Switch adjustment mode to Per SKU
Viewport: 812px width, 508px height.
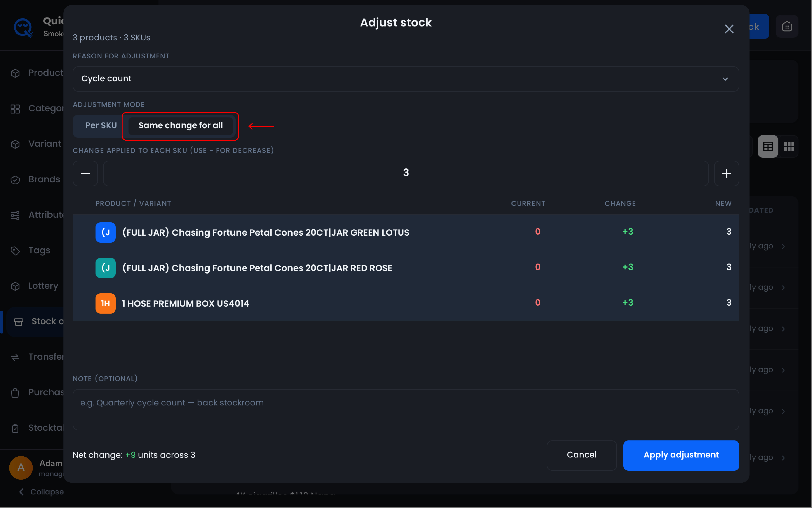pyautogui.click(x=101, y=126)
